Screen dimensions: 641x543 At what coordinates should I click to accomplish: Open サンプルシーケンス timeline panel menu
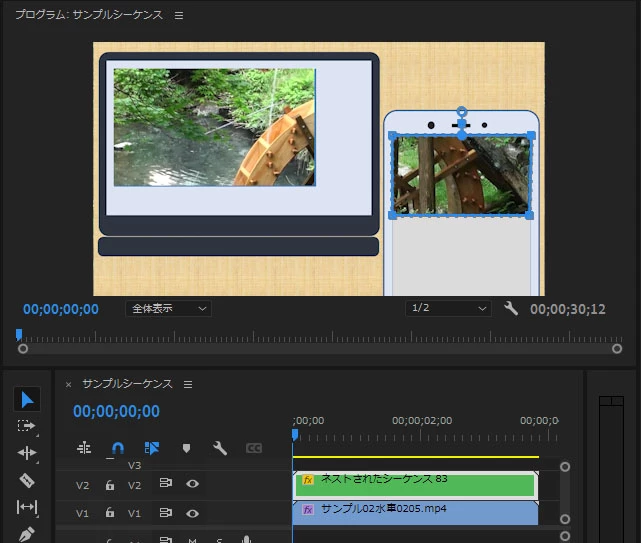tap(188, 384)
